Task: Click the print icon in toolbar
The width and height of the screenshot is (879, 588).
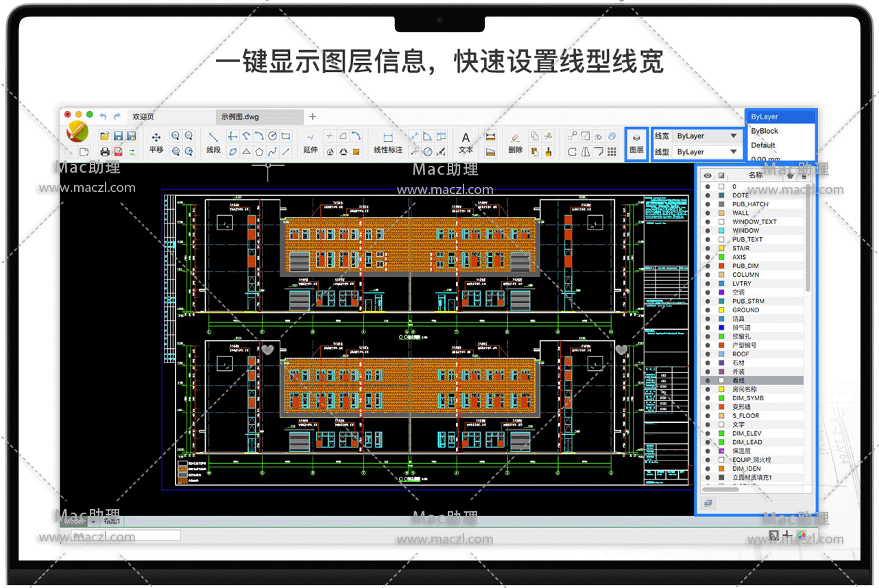Action: click(x=105, y=151)
